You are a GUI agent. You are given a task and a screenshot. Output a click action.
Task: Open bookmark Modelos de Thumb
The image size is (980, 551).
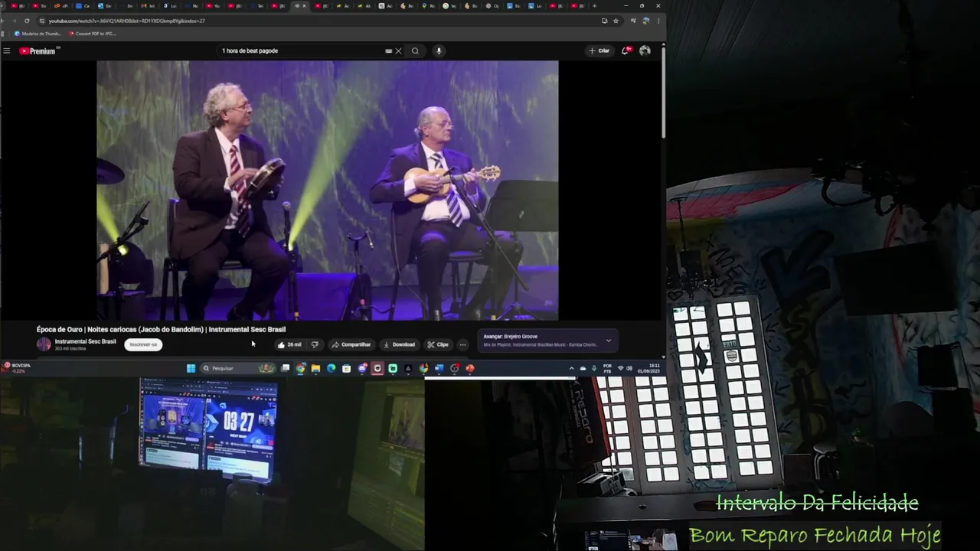pos(38,34)
